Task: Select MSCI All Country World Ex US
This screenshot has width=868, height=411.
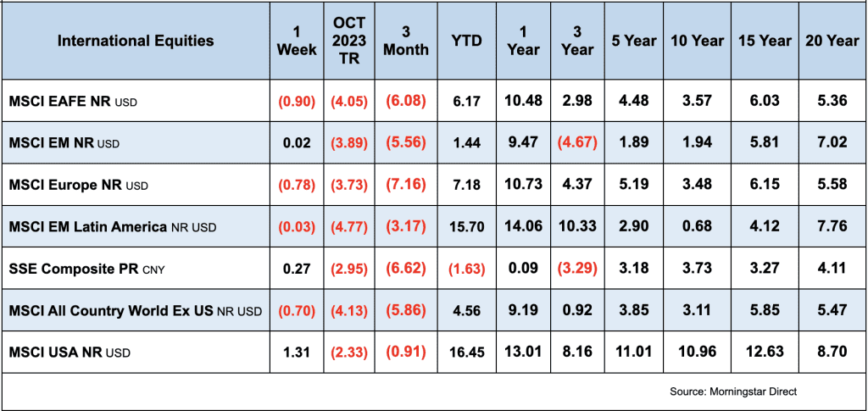Action: pyautogui.click(x=135, y=310)
